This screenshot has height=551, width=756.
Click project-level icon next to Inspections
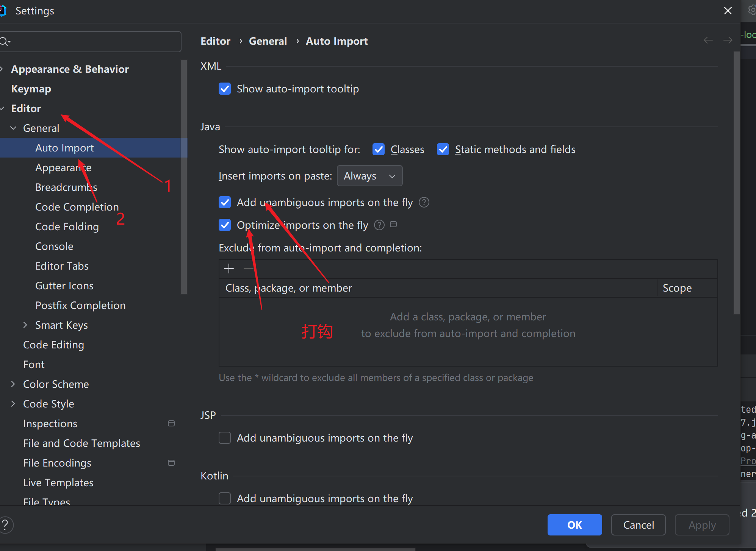[171, 423]
